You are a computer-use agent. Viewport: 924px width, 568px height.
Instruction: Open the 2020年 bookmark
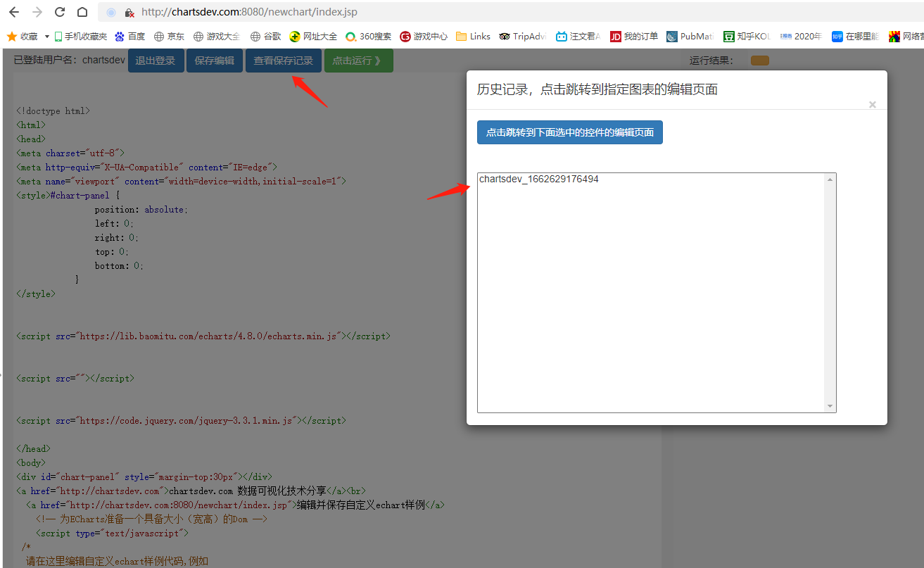tap(801, 36)
